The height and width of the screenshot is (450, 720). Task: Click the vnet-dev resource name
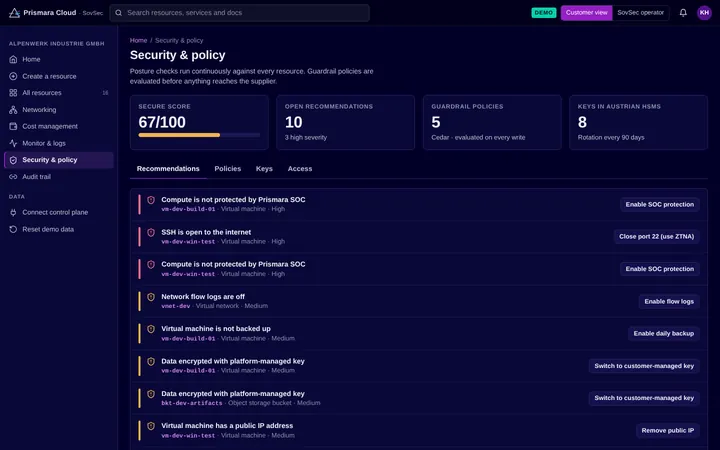click(x=175, y=306)
